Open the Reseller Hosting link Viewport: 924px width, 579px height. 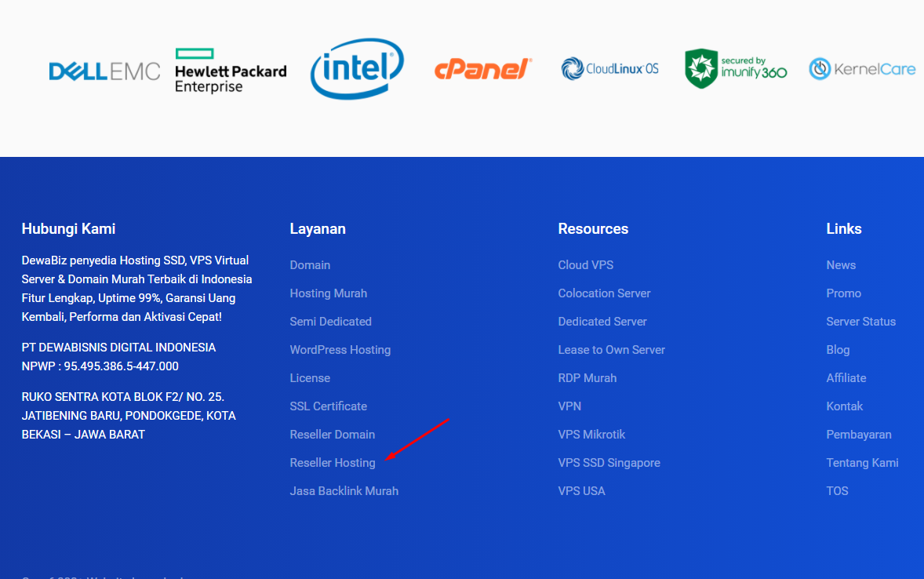click(333, 463)
